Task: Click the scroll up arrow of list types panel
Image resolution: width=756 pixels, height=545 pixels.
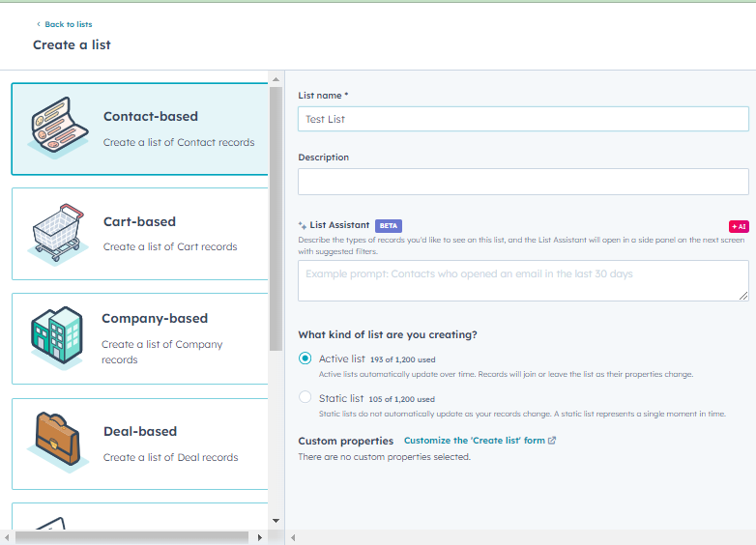Action: pyautogui.click(x=276, y=79)
